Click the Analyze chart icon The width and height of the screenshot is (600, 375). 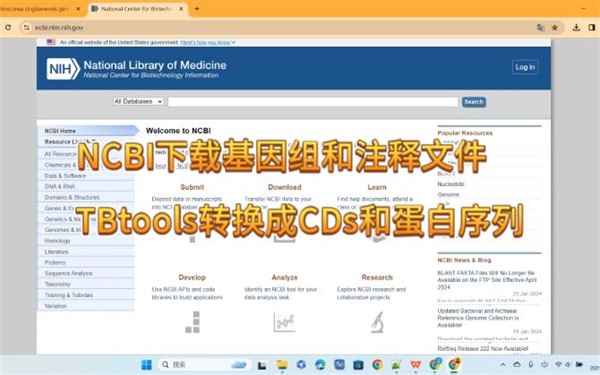[284, 322]
